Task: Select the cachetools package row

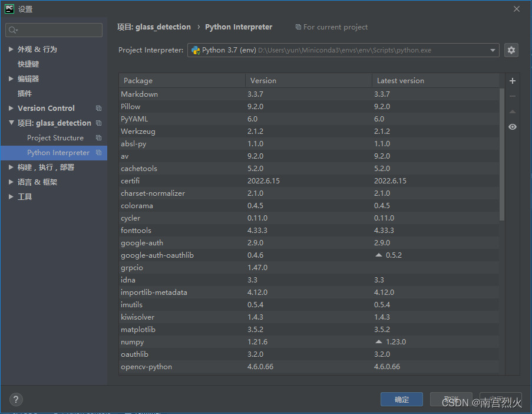Action: pyautogui.click(x=309, y=169)
